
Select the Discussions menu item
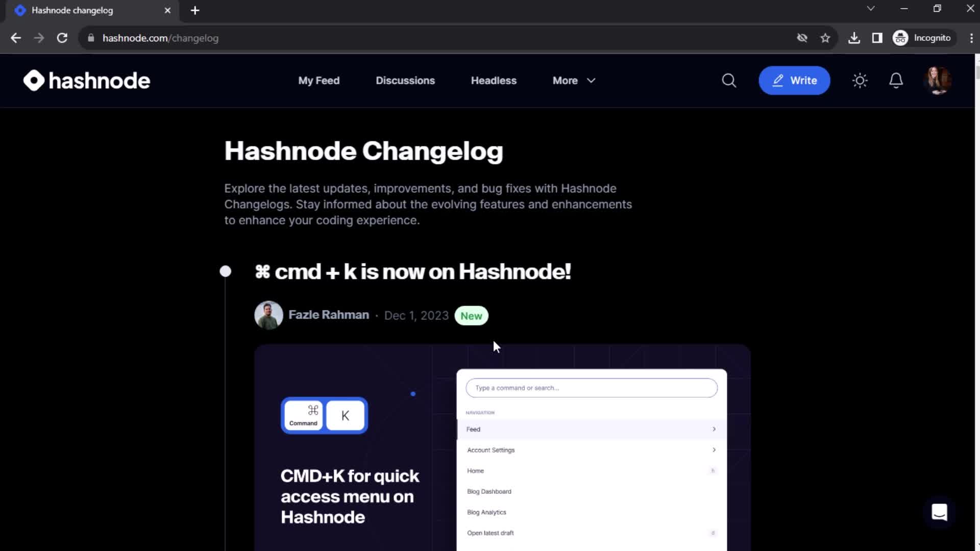[x=405, y=80]
